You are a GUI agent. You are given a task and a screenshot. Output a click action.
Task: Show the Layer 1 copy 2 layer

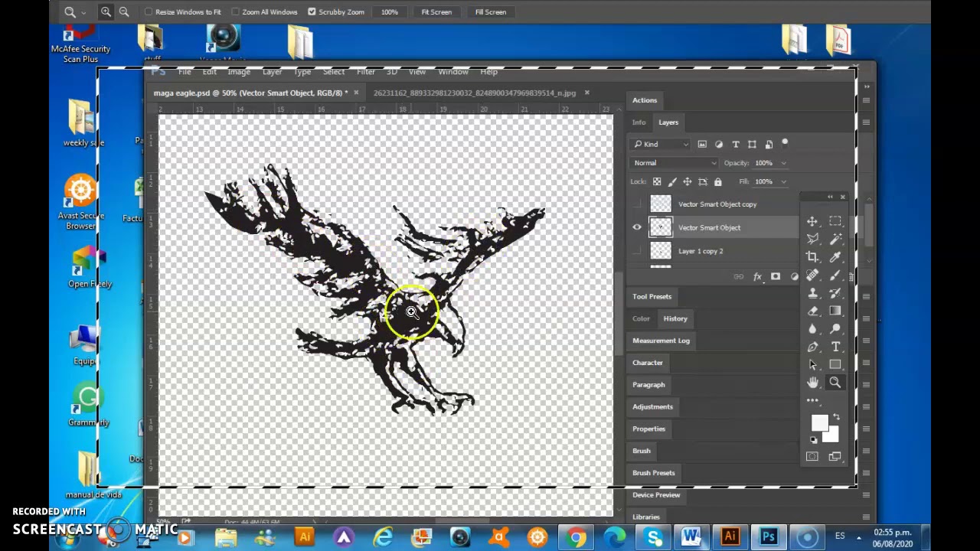point(637,251)
